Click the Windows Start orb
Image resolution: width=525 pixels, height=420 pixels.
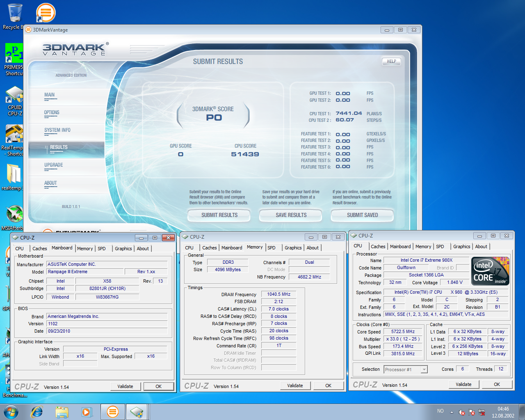click(11, 411)
